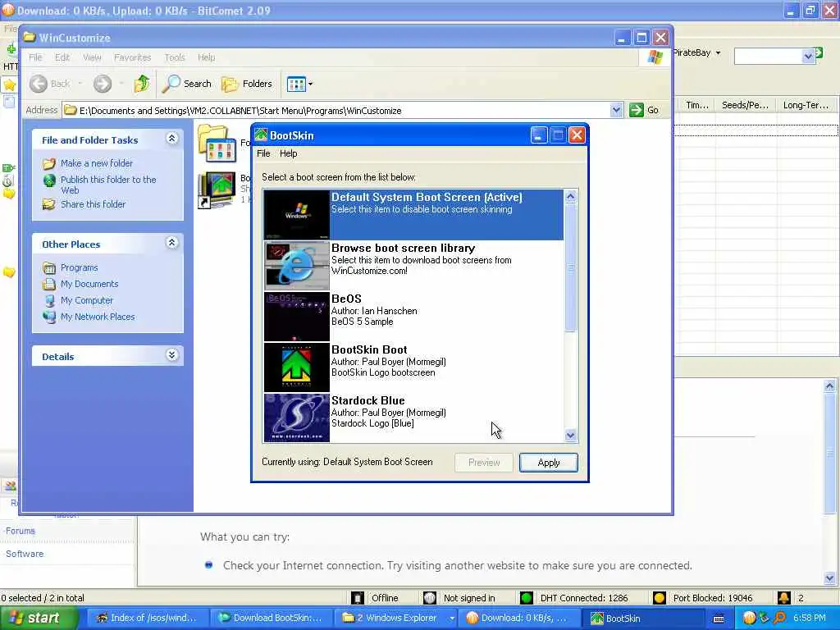
Task: Click the Search magnifier in Explorer toolbar
Action: coord(171,84)
